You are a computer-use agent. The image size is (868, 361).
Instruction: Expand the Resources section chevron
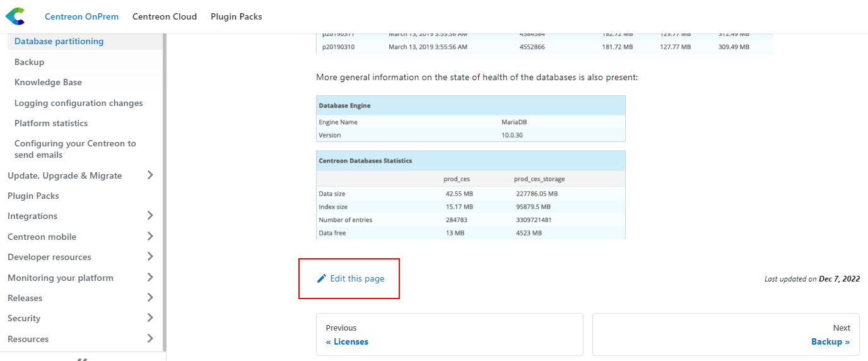150,339
